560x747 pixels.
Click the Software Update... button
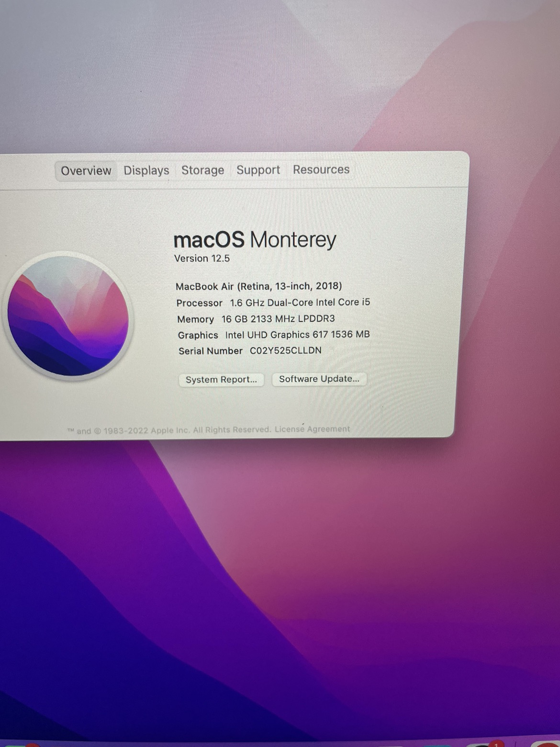319,379
